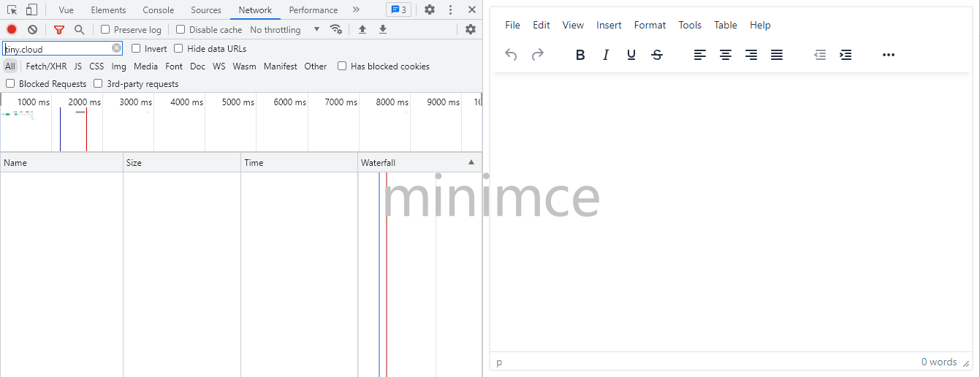
Task: Sort by Waterfall column arrow
Action: (471, 162)
